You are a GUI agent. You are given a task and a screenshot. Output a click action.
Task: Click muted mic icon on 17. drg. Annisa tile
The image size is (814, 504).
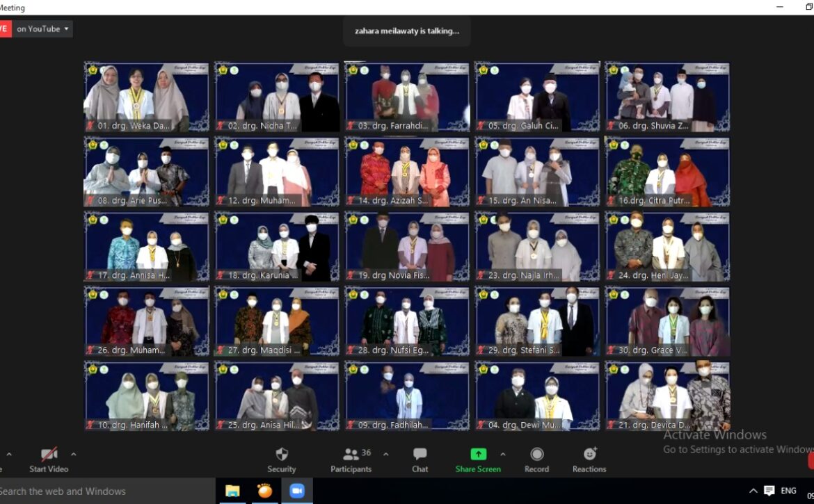(90, 275)
